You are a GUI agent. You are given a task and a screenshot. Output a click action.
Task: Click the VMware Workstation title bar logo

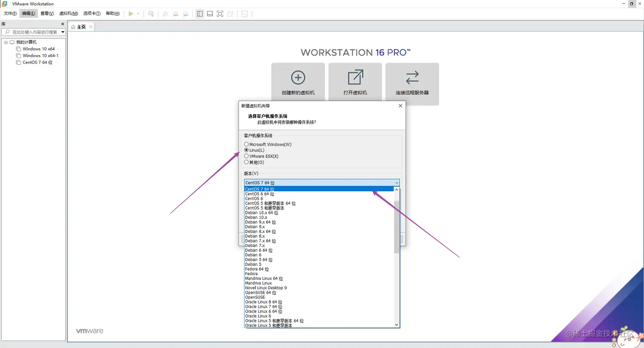tap(5, 3)
